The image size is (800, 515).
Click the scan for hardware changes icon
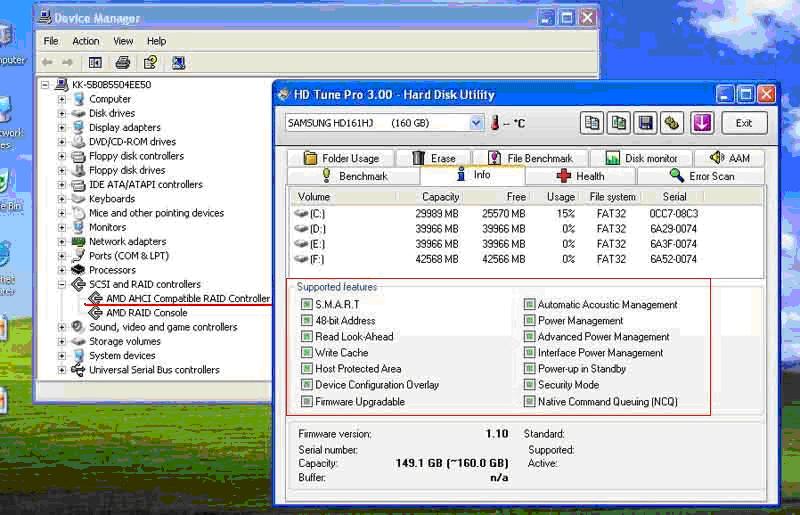[179, 63]
